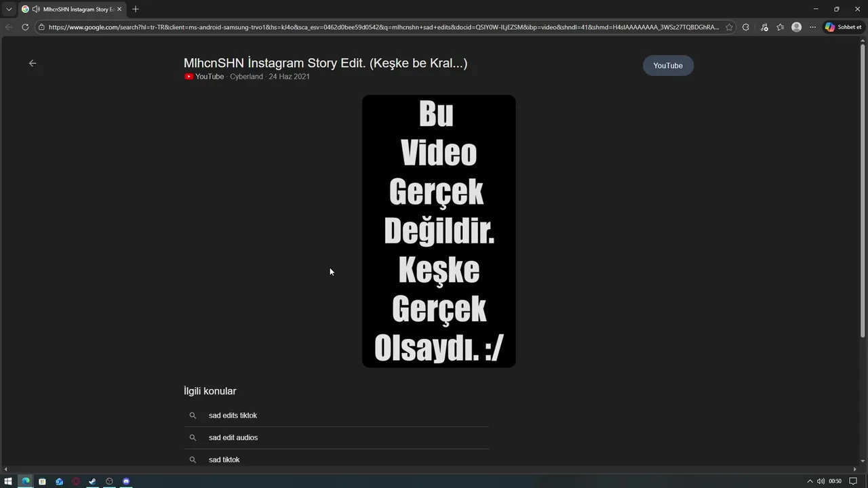Go back with the left arrow on the page
Viewport: 868px width, 488px height.
click(x=33, y=63)
